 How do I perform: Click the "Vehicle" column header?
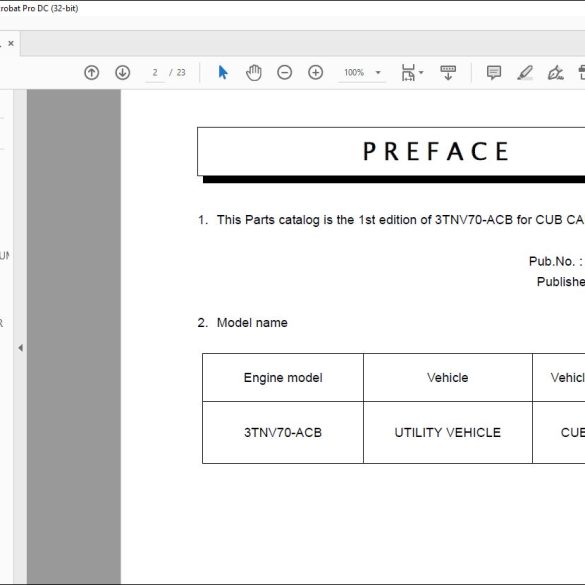447,378
